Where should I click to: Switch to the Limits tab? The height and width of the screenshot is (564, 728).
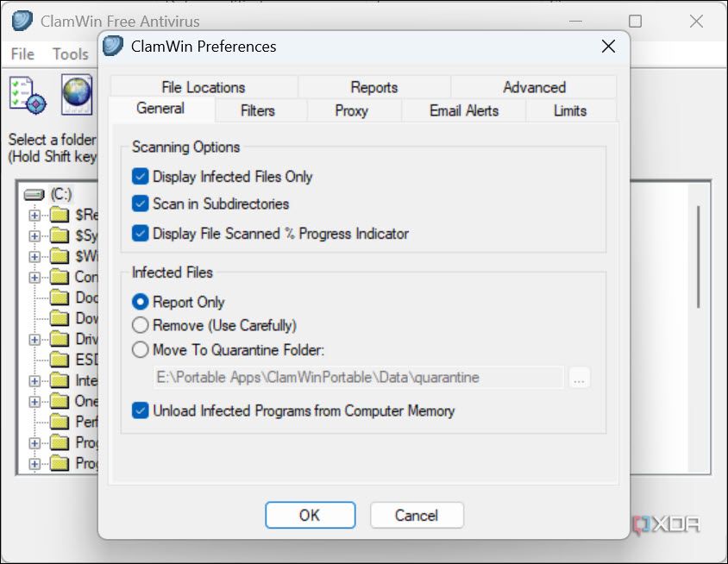point(570,110)
